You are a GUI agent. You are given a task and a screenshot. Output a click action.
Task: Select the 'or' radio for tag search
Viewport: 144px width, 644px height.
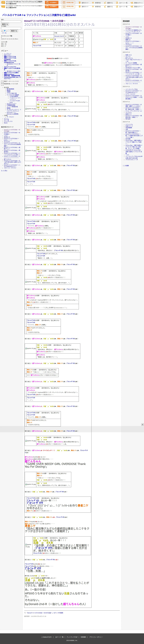click(9, 31)
